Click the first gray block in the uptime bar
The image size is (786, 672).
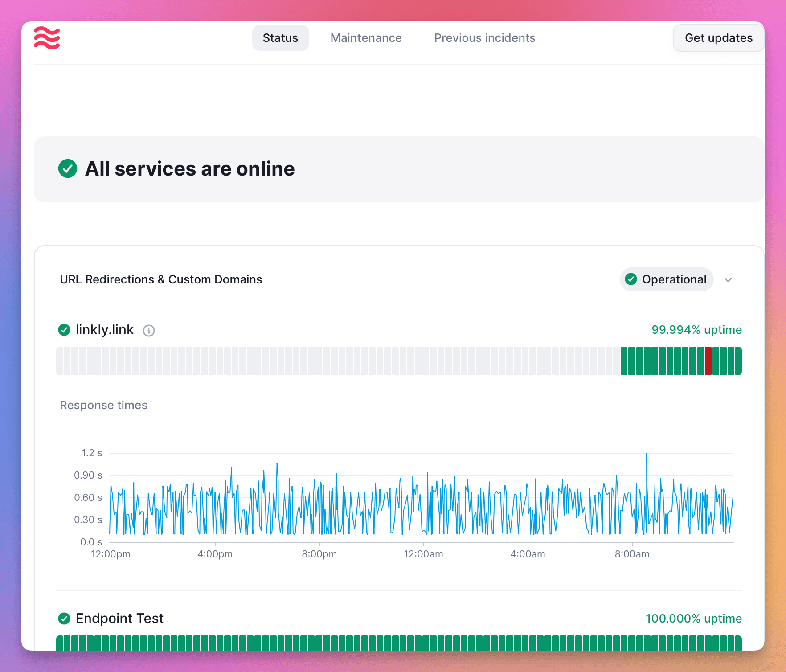(x=60, y=361)
